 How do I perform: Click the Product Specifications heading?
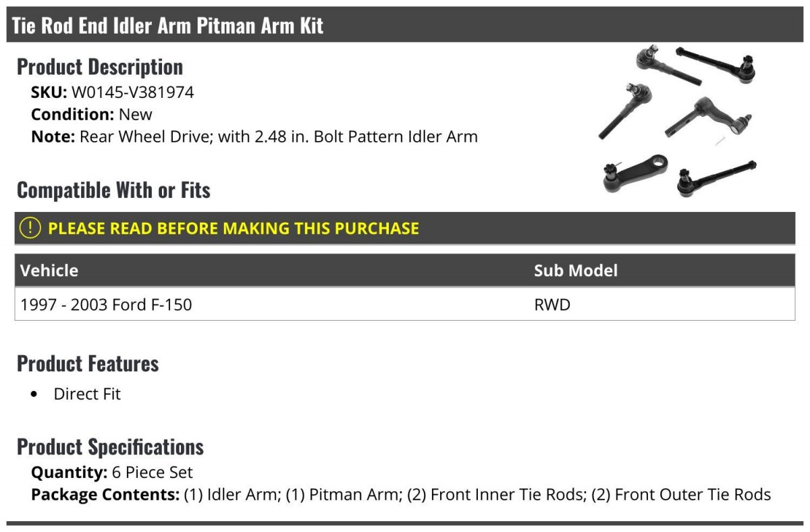[x=110, y=447]
